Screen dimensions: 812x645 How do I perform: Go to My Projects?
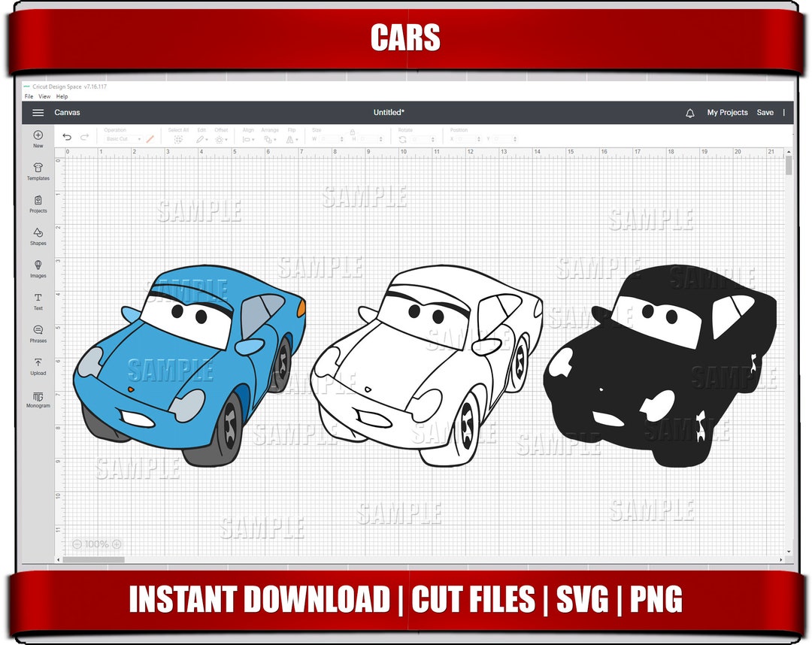[727, 112]
